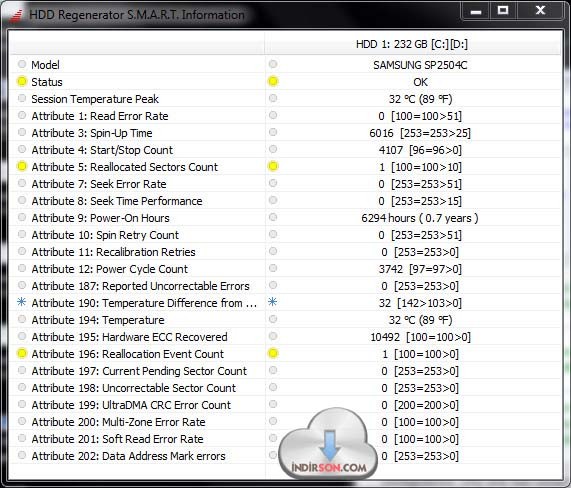Image resolution: width=571 pixels, height=488 pixels.
Task: Minimize the S.M.A.R.T. Information window
Action: coord(476,11)
